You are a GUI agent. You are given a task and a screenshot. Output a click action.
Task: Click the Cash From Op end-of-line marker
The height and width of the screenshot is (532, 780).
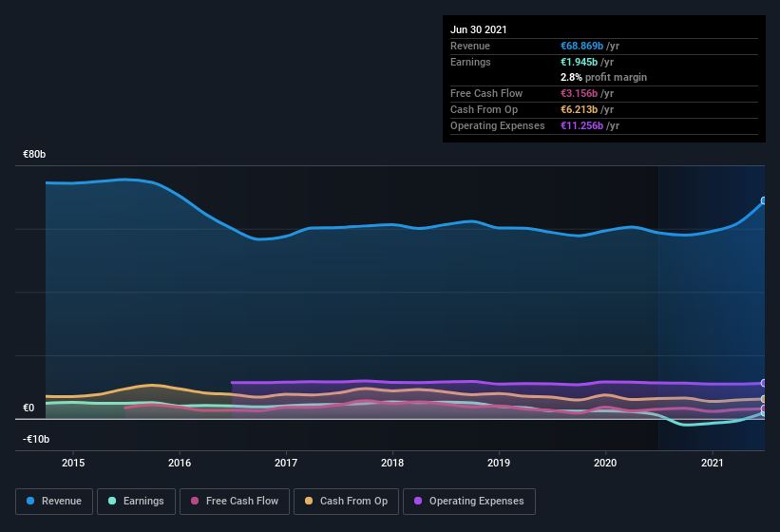pyautogui.click(x=764, y=399)
